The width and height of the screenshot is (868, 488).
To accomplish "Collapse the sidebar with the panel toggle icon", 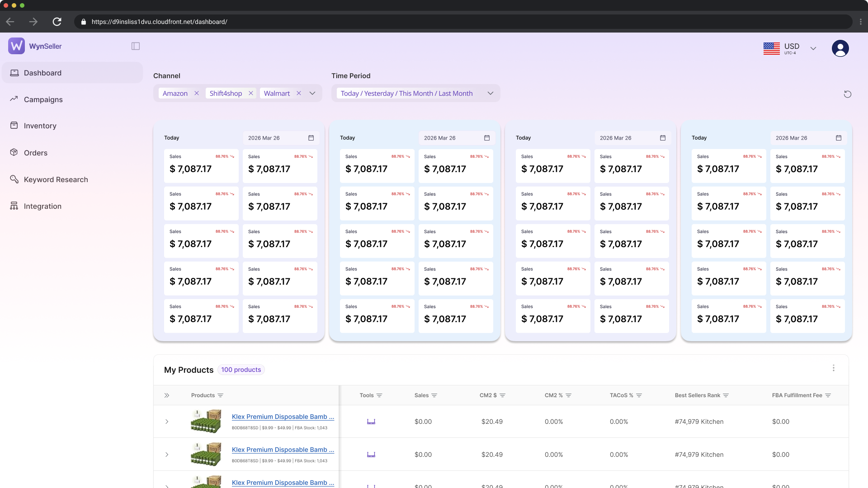I will (136, 46).
